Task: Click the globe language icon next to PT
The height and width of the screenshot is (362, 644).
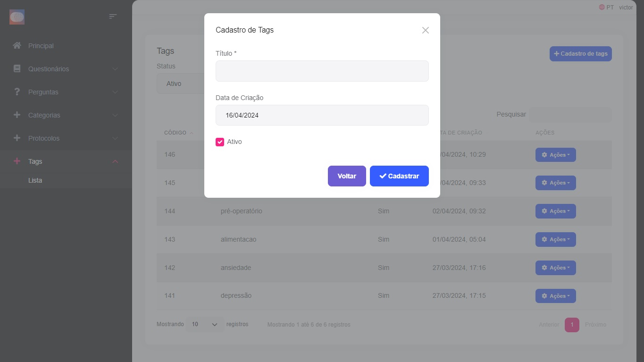Action: (602, 8)
